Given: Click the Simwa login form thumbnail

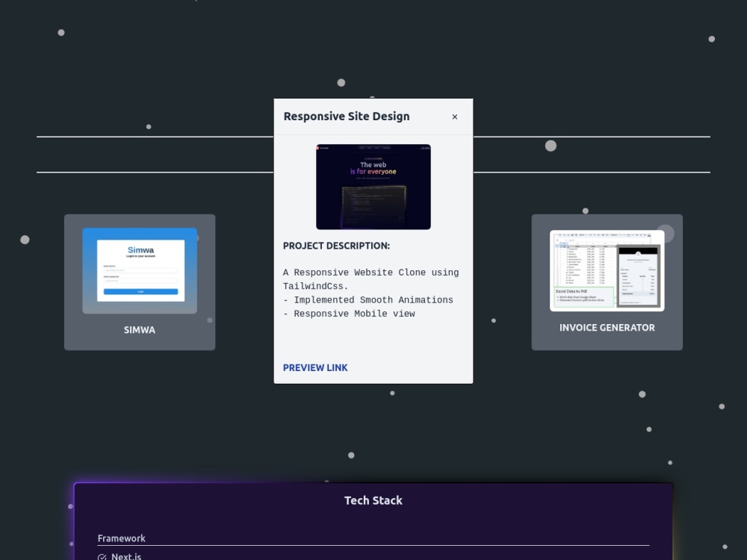Looking at the screenshot, I should pyautogui.click(x=140, y=270).
